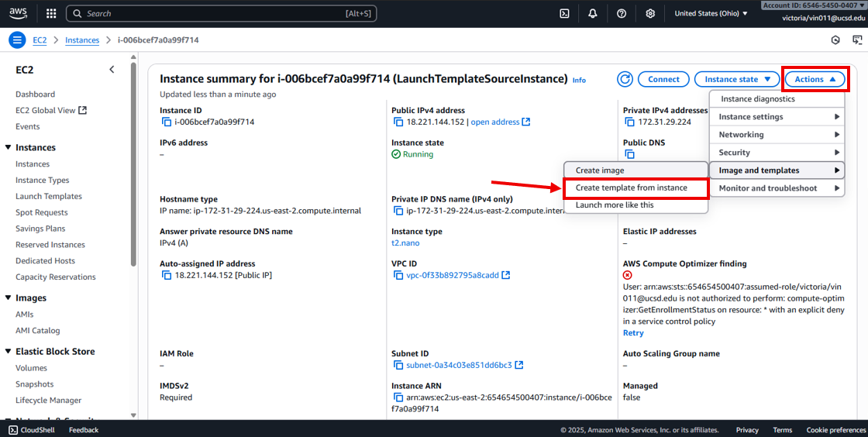Open subnet-0a34c03e851dd6bc3 link
Viewport: 868px width, 437px height.
459,365
